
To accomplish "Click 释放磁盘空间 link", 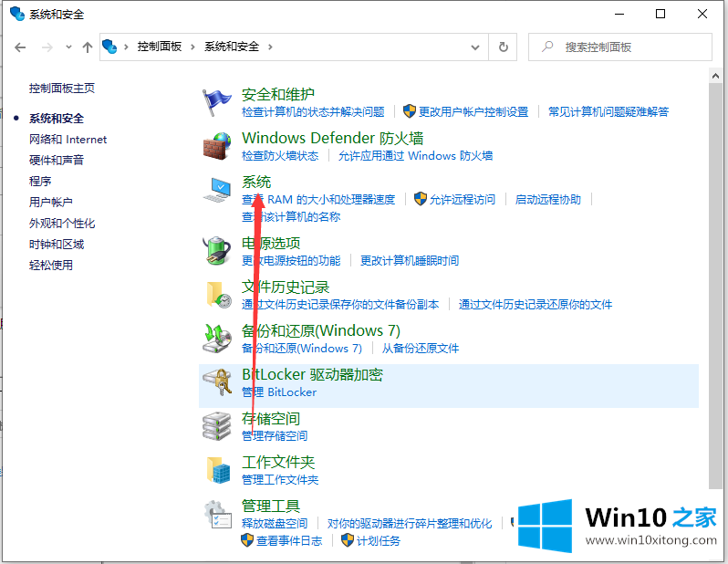I will coord(275,524).
